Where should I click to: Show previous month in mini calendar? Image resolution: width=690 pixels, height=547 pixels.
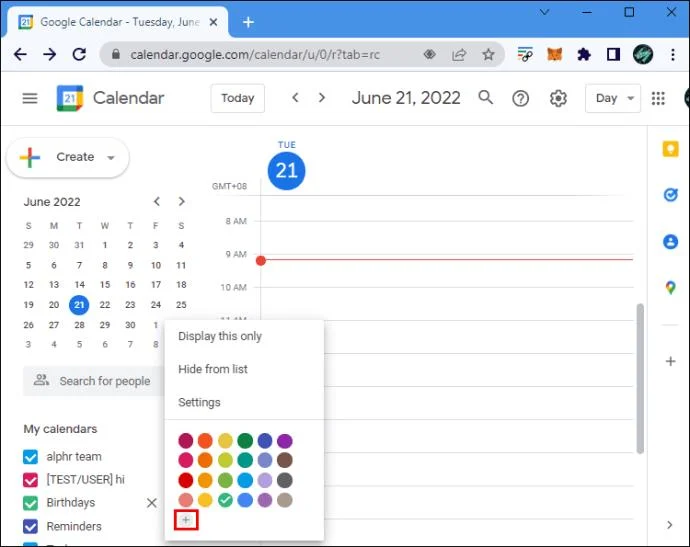(x=157, y=202)
